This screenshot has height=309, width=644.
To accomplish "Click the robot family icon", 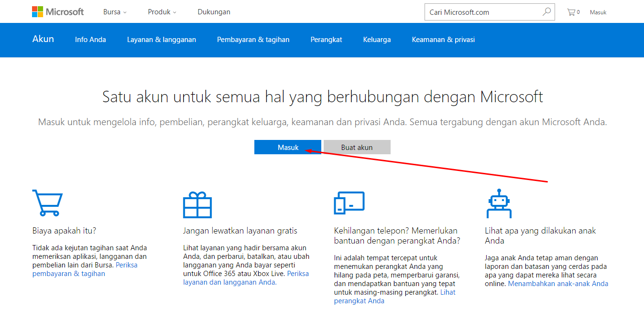I will tap(499, 203).
